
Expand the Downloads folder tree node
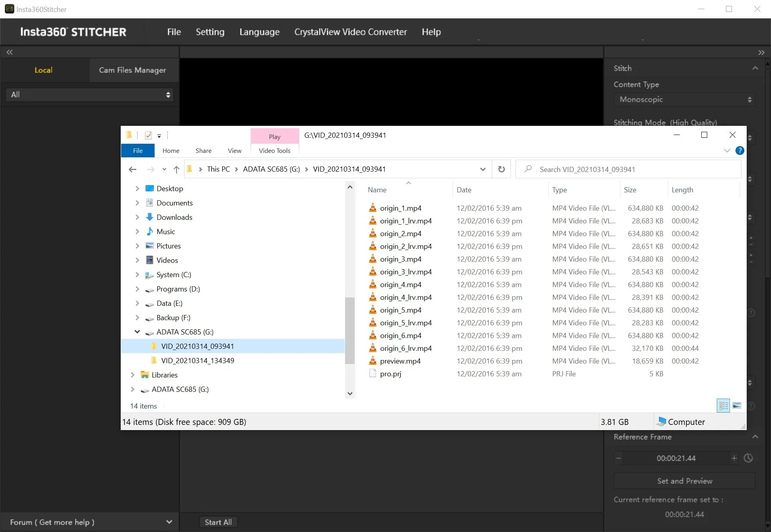click(x=137, y=217)
